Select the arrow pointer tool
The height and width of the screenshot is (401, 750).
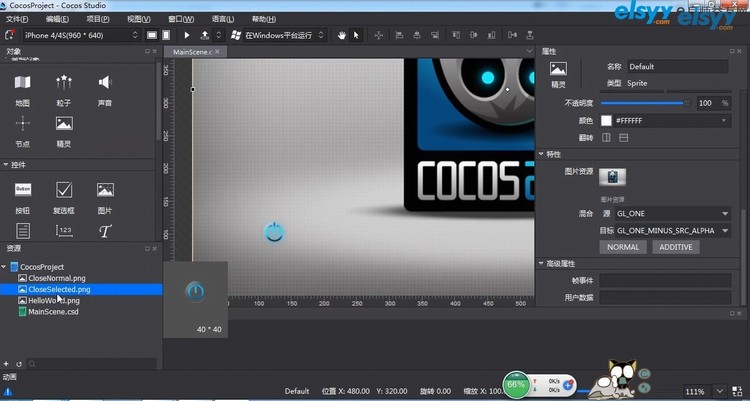coord(356,35)
